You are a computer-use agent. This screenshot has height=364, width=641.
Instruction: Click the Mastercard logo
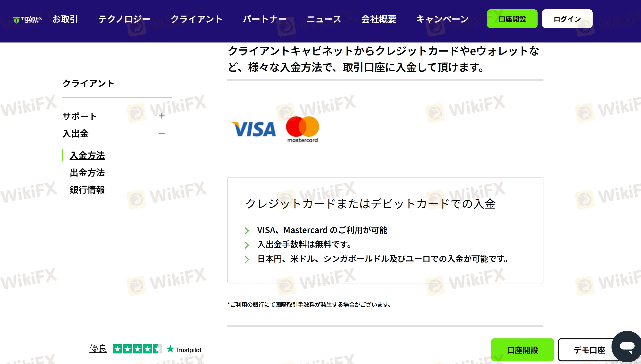tap(302, 129)
